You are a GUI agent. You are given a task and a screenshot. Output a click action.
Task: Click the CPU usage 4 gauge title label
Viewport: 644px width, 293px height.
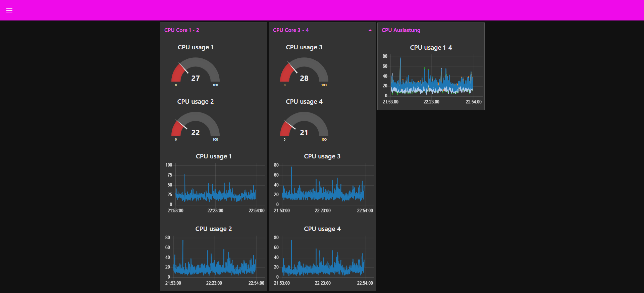click(304, 102)
